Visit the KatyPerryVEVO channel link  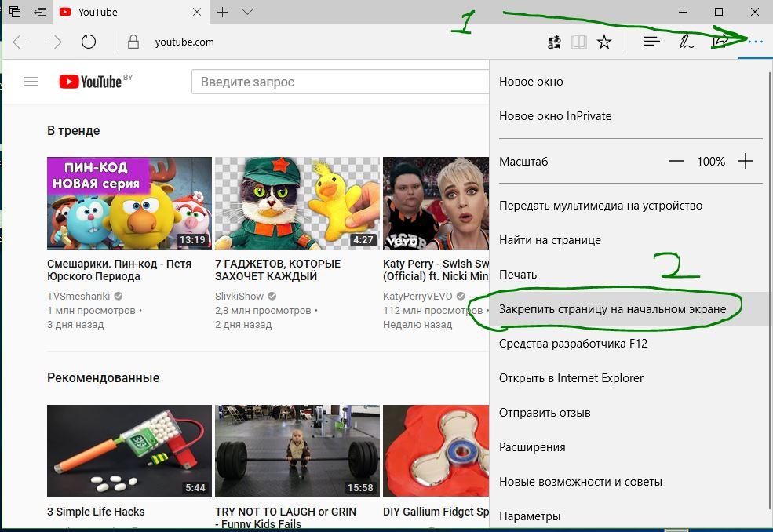(417, 296)
